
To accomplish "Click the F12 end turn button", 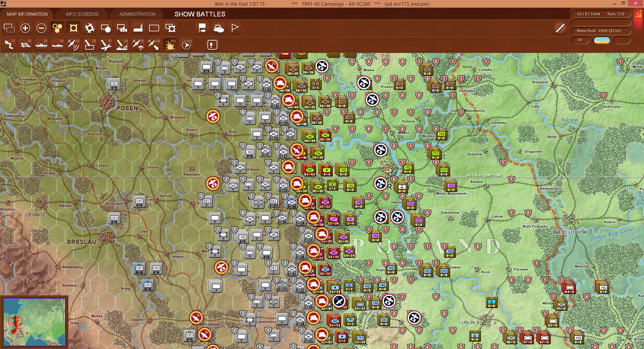I will tap(186, 45).
